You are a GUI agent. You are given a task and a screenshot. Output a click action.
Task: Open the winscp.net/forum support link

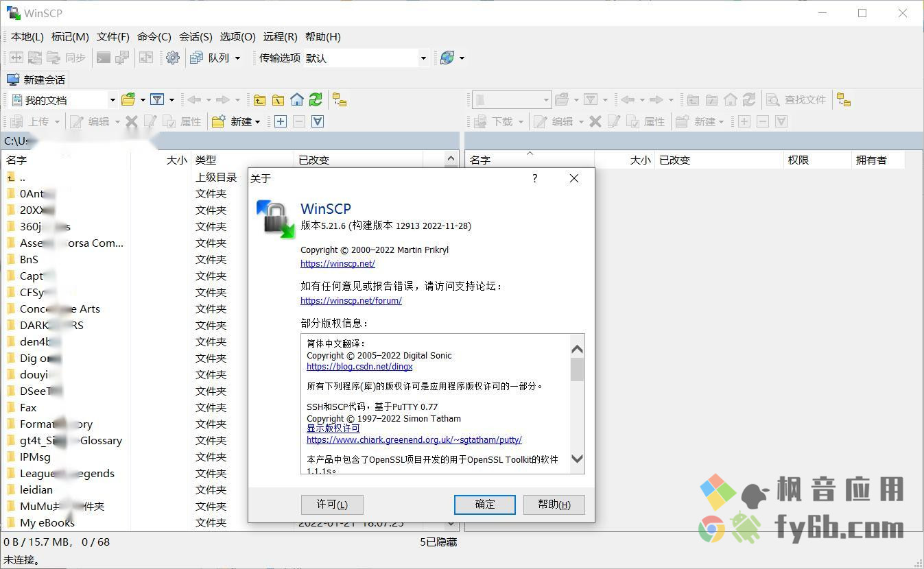tap(351, 300)
